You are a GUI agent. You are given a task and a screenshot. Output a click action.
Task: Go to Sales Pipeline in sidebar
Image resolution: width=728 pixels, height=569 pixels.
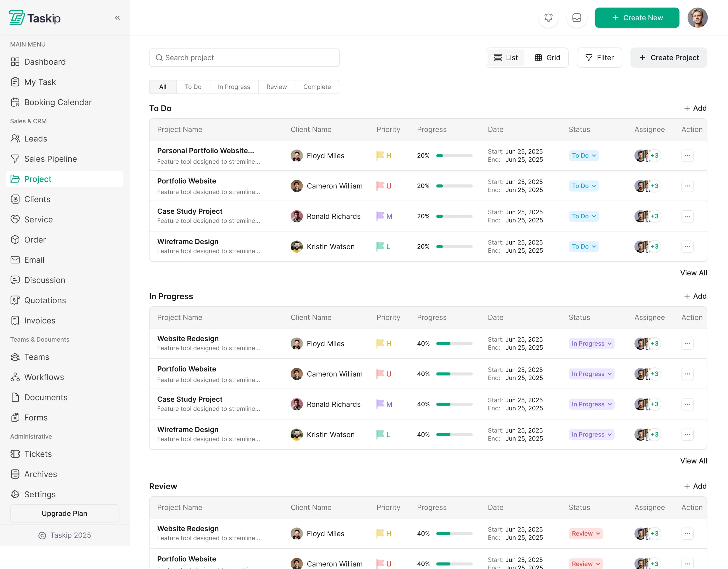50,159
